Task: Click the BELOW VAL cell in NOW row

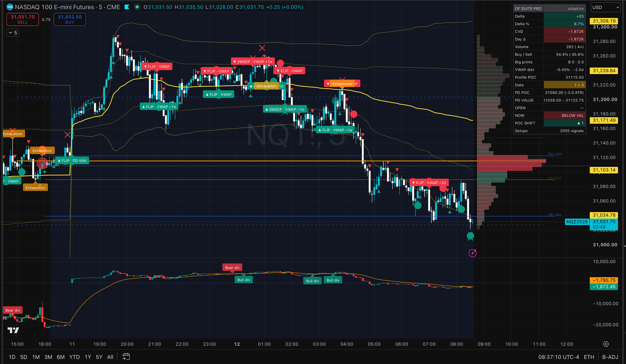Action: pos(565,115)
